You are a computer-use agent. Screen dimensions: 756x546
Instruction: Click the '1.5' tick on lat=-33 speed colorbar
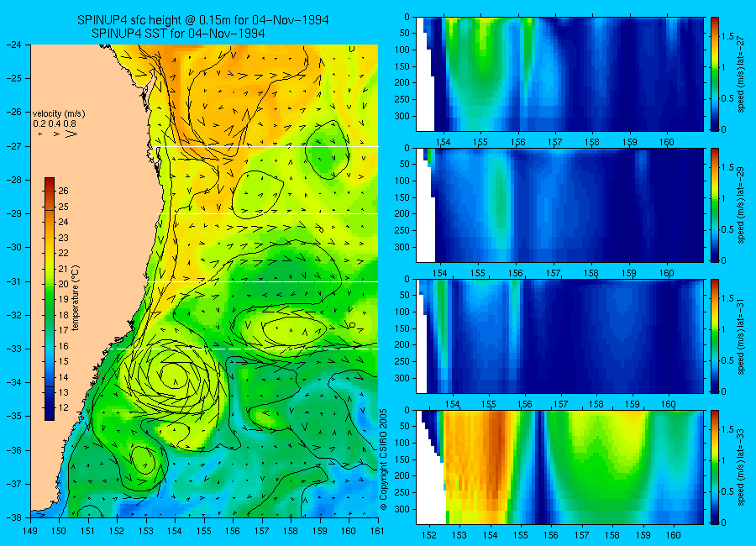[727, 429]
